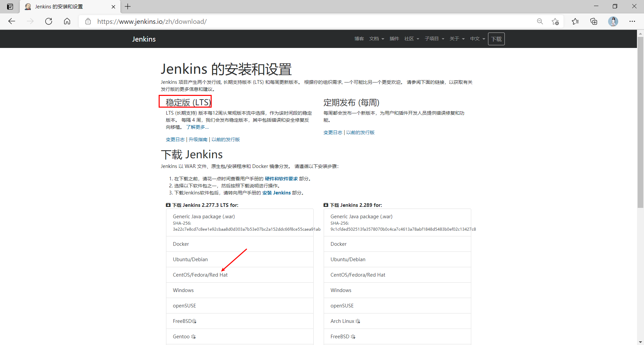Open the 硬件和软件要求 link
The height and width of the screenshot is (345, 644).
(281, 179)
